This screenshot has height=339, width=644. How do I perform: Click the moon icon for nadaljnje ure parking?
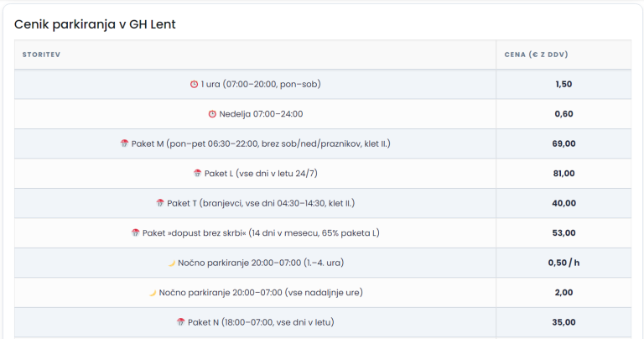click(153, 292)
